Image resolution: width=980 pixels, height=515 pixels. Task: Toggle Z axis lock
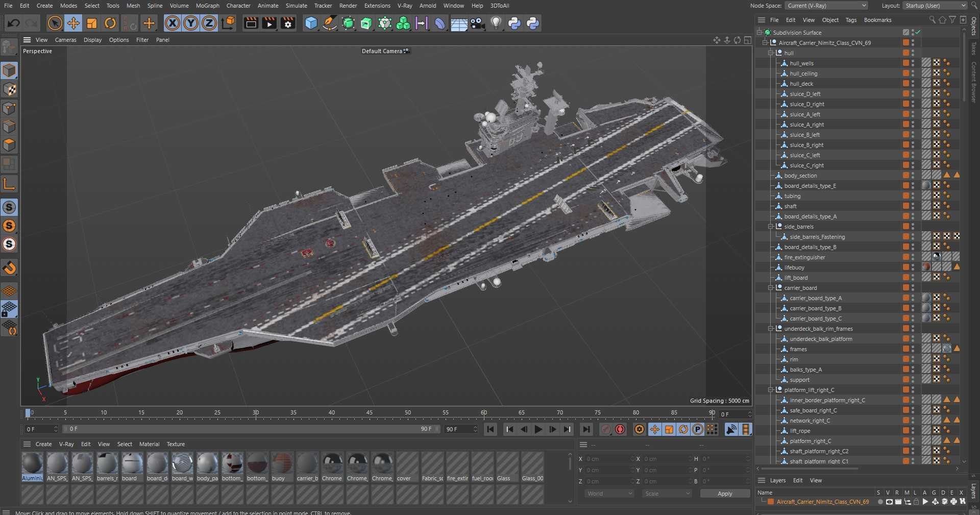pyautogui.click(x=209, y=23)
